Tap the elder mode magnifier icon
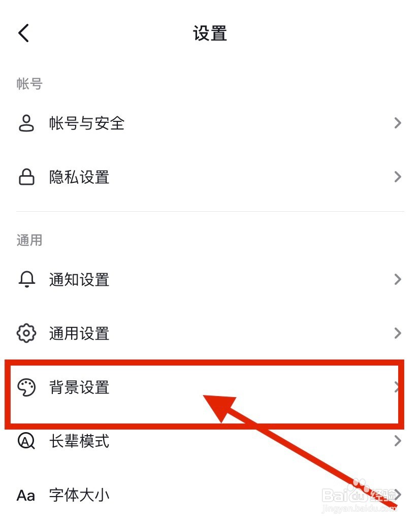The image size is (420, 523). pos(26,441)
